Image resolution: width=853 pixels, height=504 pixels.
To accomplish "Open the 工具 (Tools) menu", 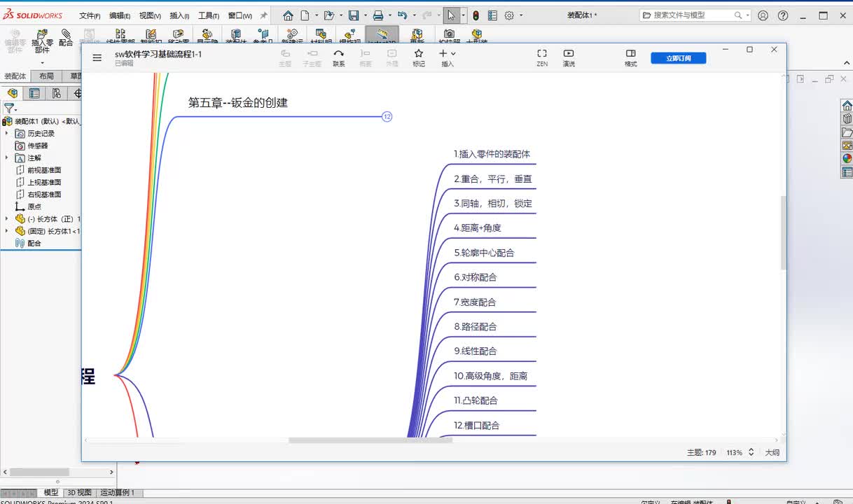I will point(208,15).
